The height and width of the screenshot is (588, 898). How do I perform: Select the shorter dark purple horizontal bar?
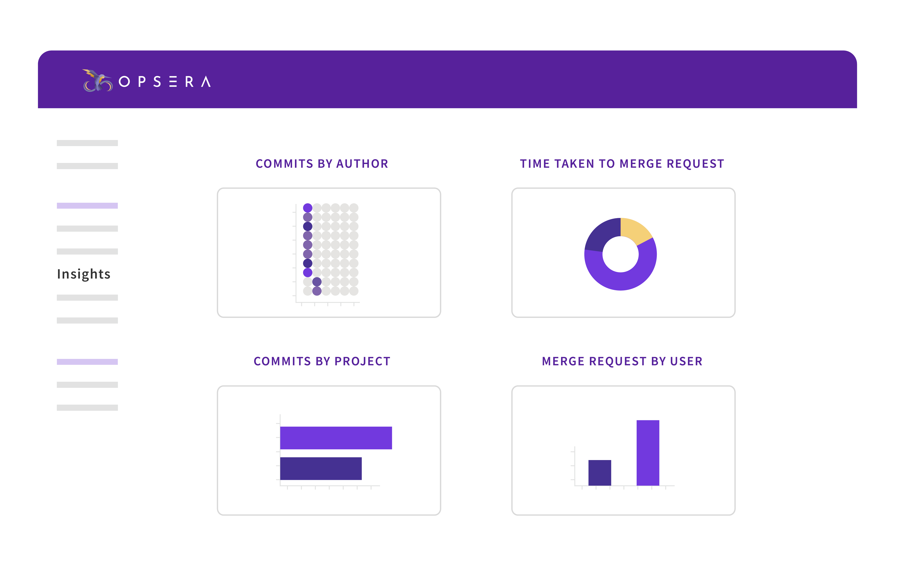pyautogui.click(x=321, y=468)
